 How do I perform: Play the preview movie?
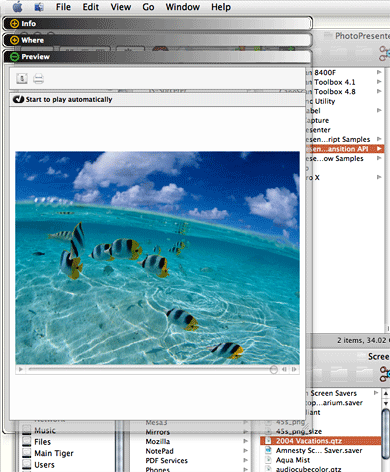21,369
